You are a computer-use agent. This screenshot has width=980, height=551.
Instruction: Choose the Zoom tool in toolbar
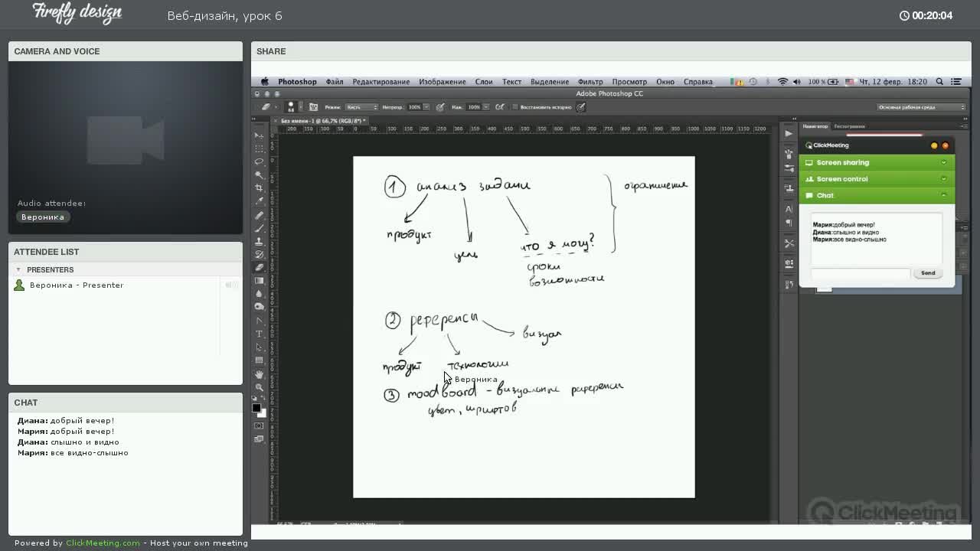(x=260, y=387)
